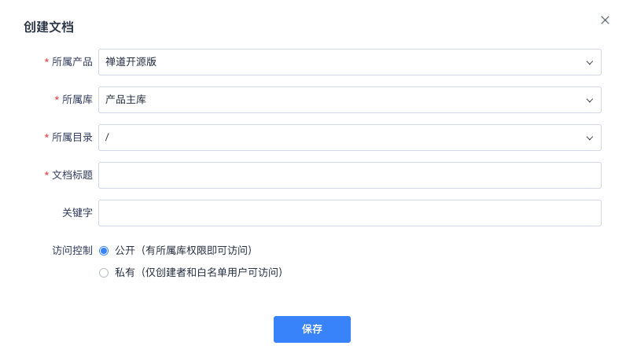Choose the 私有（仅创建者和白名单用户可访问）option text
The width and height of the screenshot is (626, 364).
tap(199, 273)
